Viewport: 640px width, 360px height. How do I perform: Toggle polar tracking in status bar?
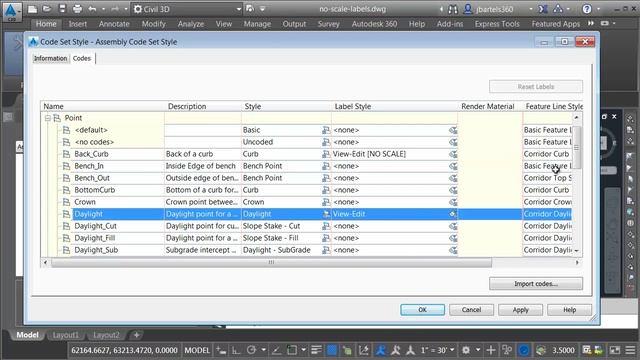[251, 350]
